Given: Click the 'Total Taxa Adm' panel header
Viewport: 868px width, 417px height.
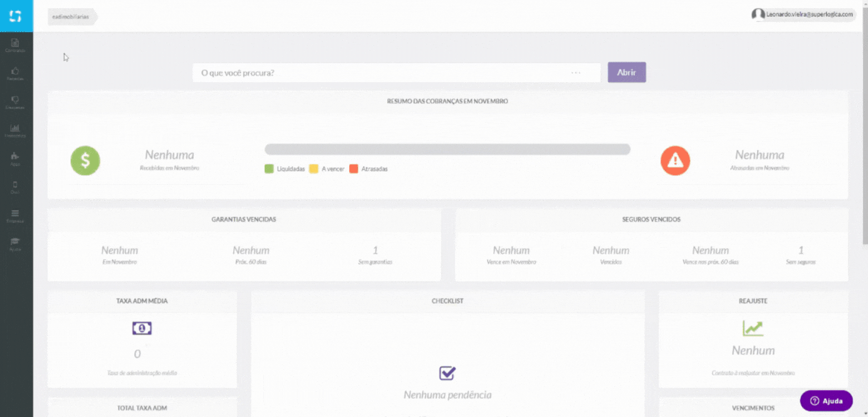Looking at the screenshot, I should [142, 408].
